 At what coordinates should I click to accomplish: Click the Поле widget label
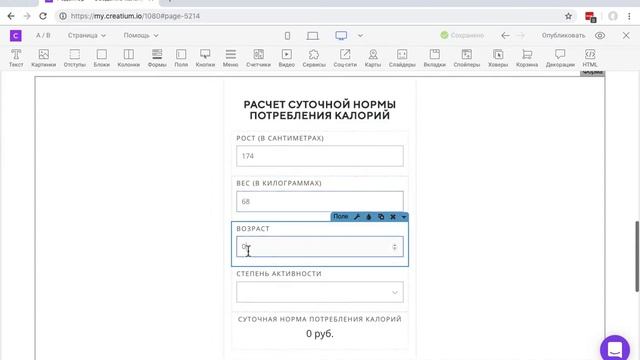click(340, 217)
